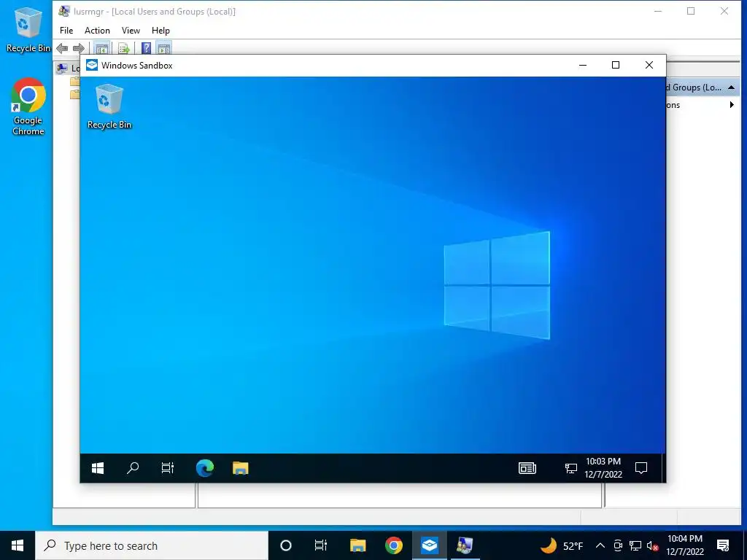Viewport: 747px width, 560px height.
Task: Toggle Show/Hide Action Pane toolbar icon
Action: (163, 48)
